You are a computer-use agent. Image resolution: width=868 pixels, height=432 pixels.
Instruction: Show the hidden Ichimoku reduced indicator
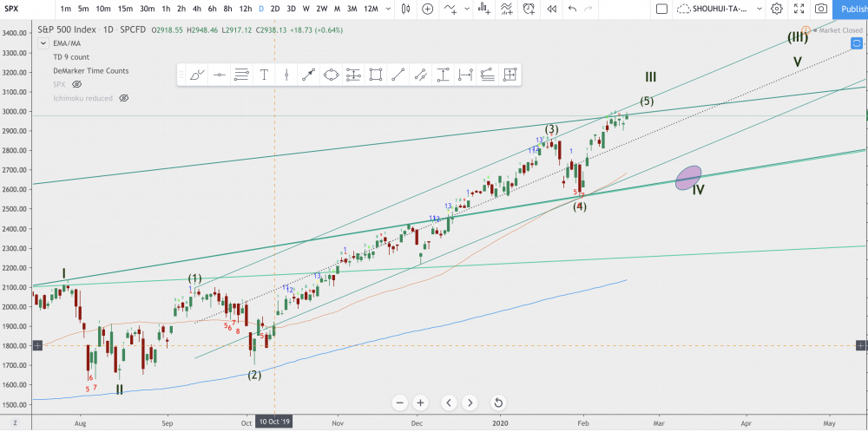tap(123, 98)
